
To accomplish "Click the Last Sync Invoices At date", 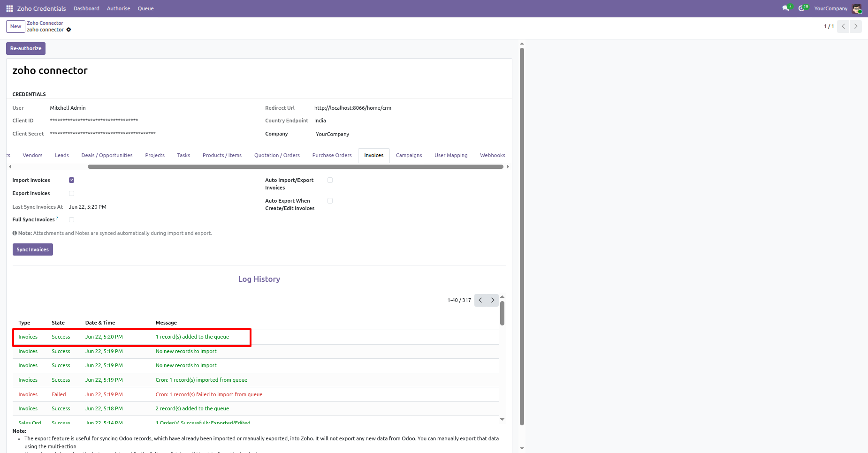I will click(88, 207).
